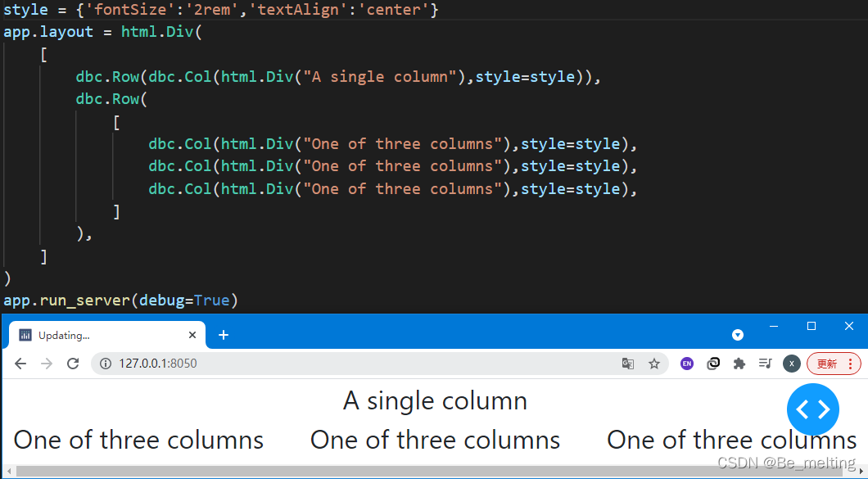Screen dimensions: 868x479
Task: Maximize the browser window
Action: tap(811, 326)
